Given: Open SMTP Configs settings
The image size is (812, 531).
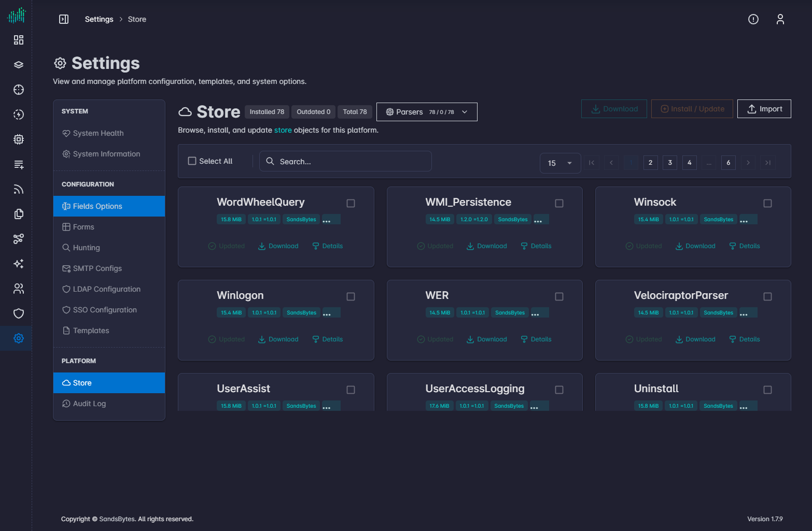Looking at the screenshot, I should pos(109,268).
